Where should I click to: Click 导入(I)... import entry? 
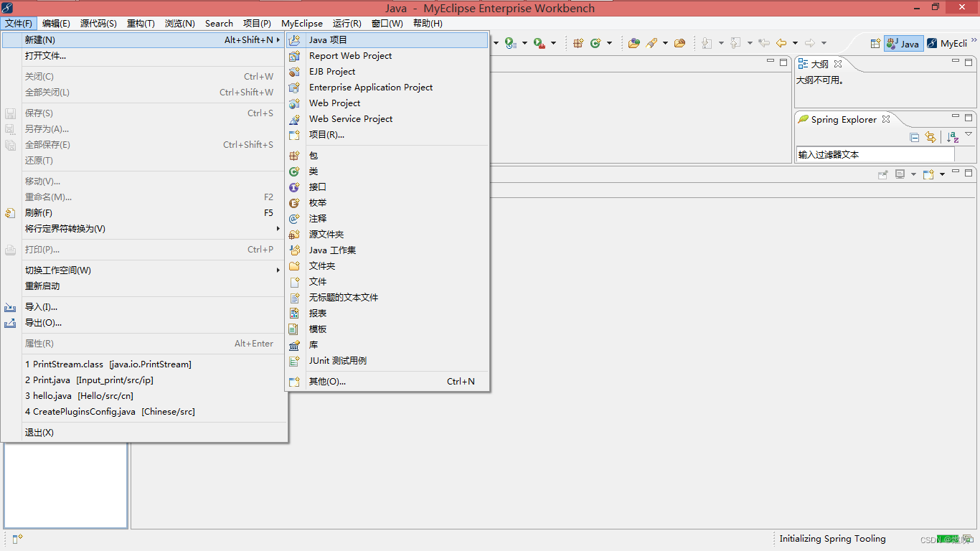[143, 307]
